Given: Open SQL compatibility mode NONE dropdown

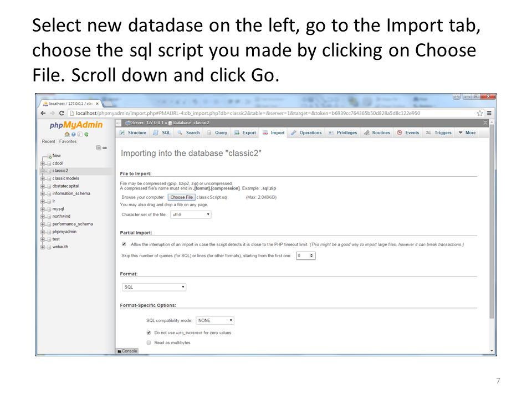Looking at the screenshot, I should tap(215, 321).
